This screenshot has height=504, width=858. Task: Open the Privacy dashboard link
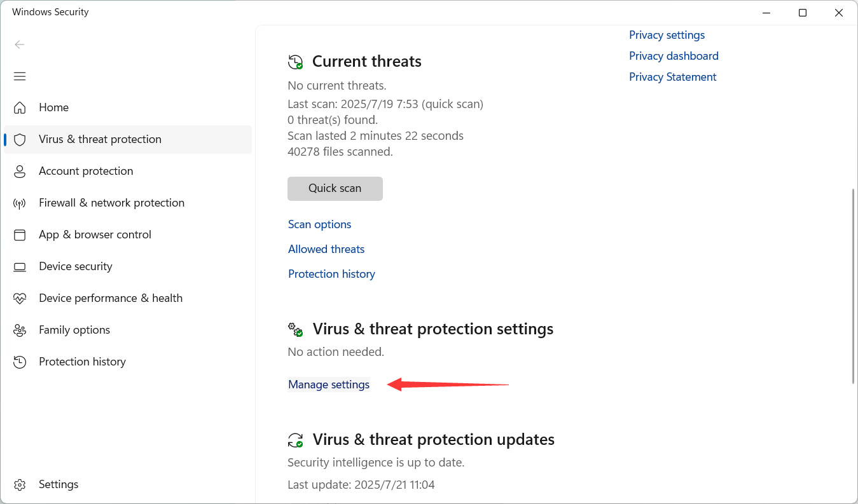click(x=674, y=56)
